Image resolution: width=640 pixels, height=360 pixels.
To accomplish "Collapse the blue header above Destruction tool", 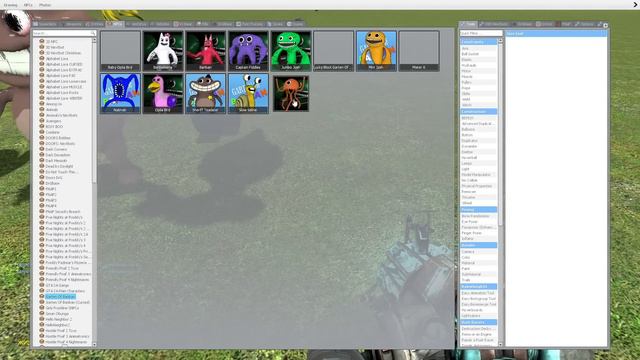I will click(478, 322).
